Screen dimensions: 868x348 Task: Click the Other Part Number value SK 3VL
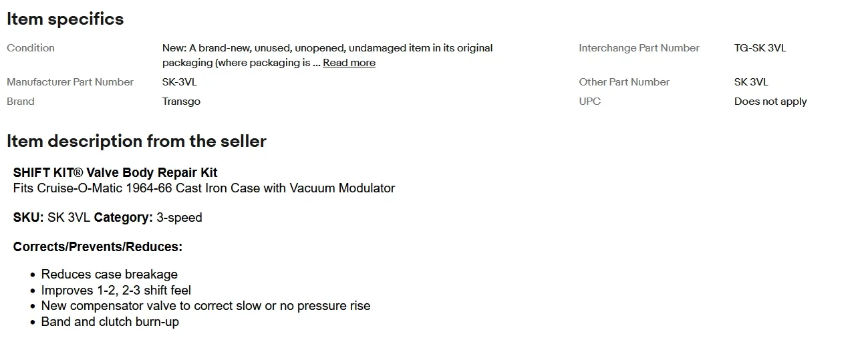[x=751, y=82]
